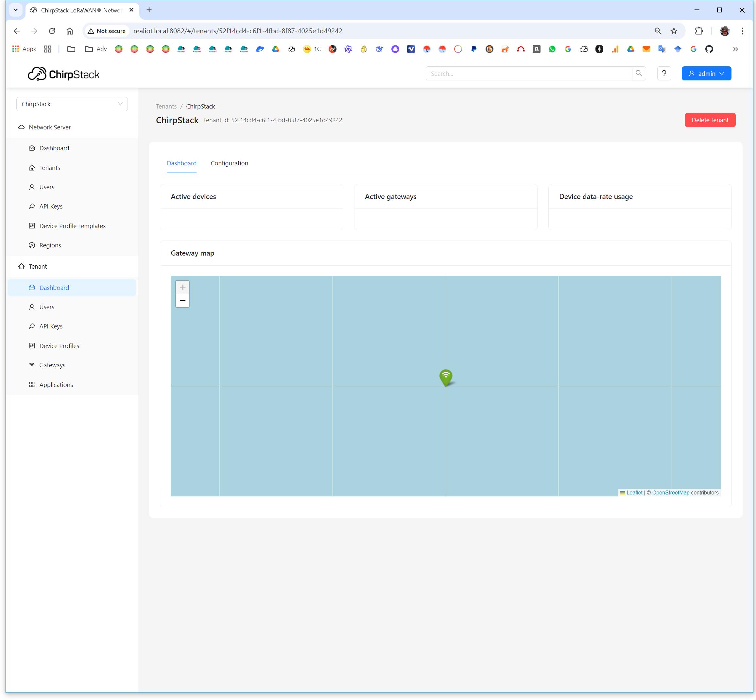Open Applications in the tenant sidebar

coord(56,384)
